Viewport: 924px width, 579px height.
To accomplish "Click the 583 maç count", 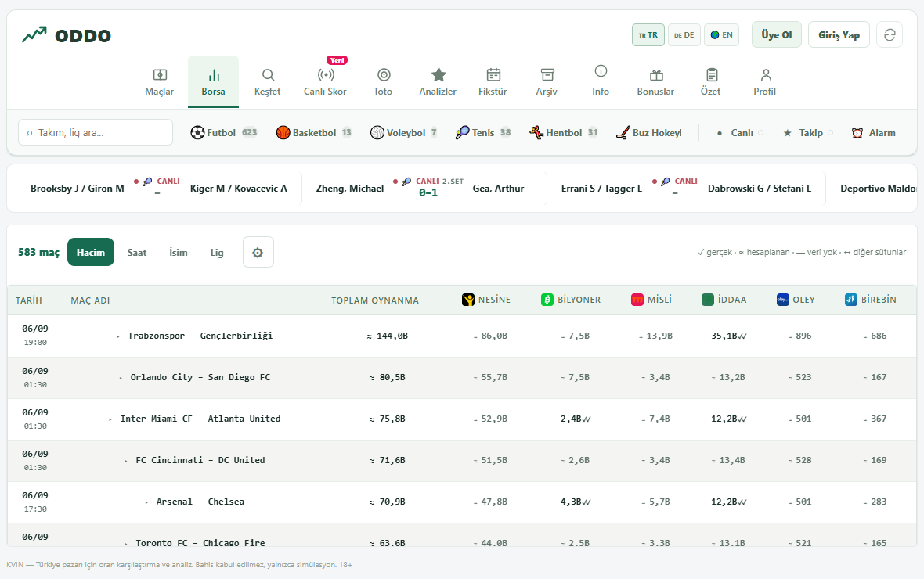I will (39, 252).
